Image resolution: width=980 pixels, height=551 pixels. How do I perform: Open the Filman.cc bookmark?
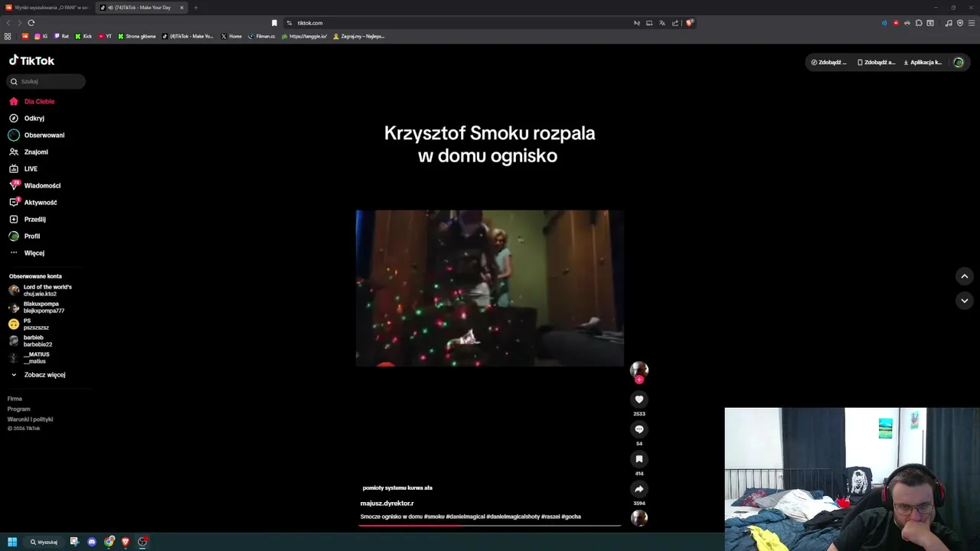262,36
